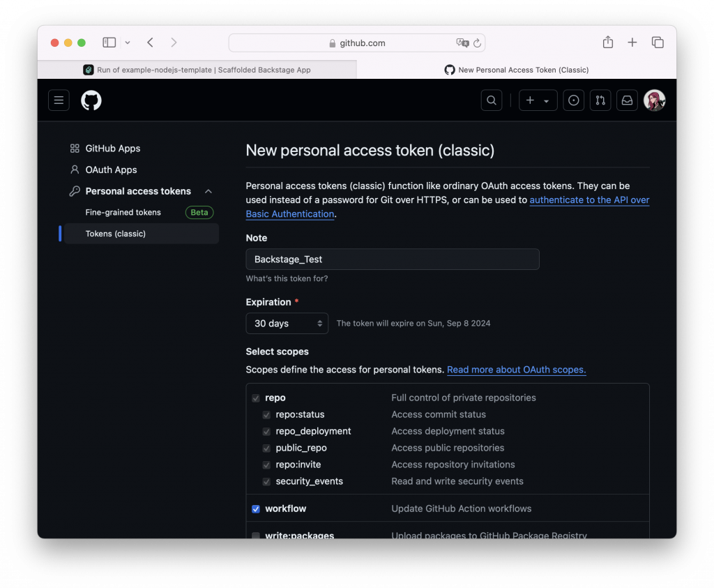Screen dimensions: 714x588
Task: Click the padlock icon before github.com
Action: 333,43
